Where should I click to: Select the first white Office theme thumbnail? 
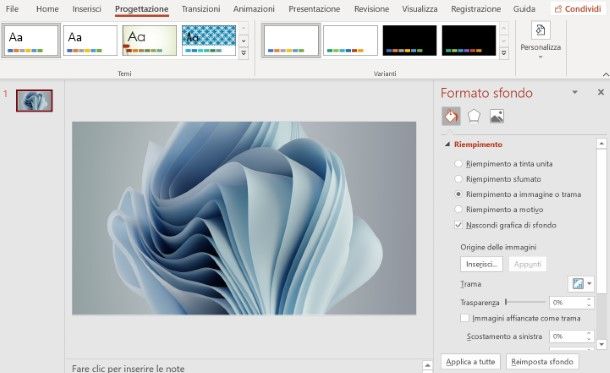(31, 40)
